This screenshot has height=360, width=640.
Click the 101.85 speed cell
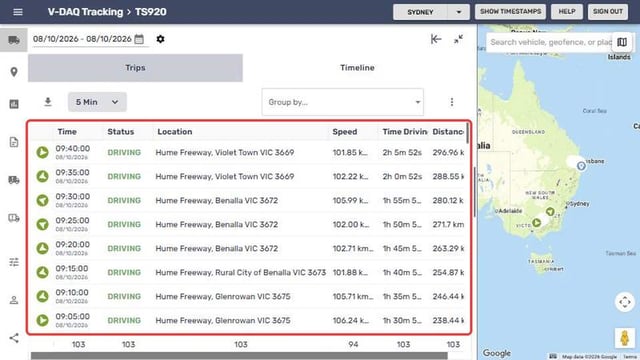(350, 152)
